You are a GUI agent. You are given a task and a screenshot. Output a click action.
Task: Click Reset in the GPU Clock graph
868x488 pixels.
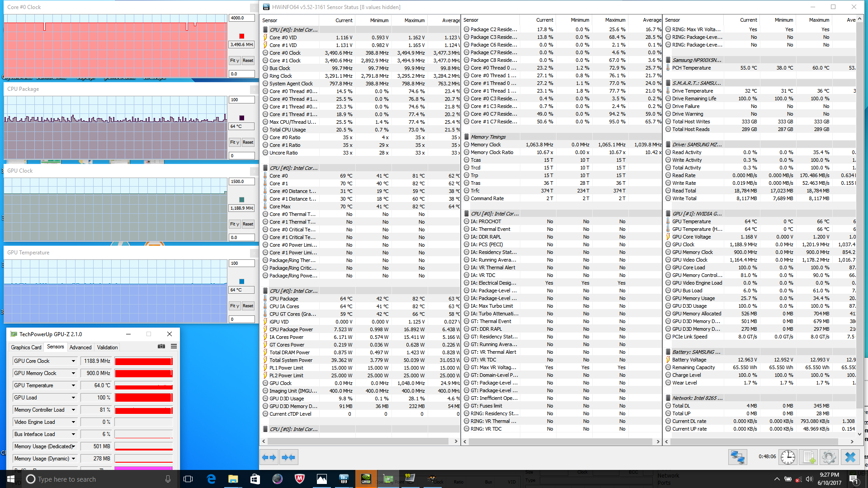click(x=248, y=224)
